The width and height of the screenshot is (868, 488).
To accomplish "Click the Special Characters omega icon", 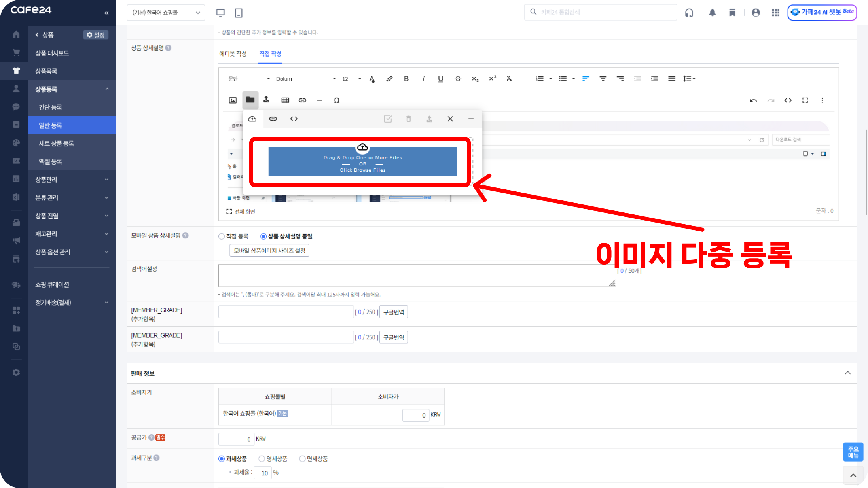I will tap(337, 100).
